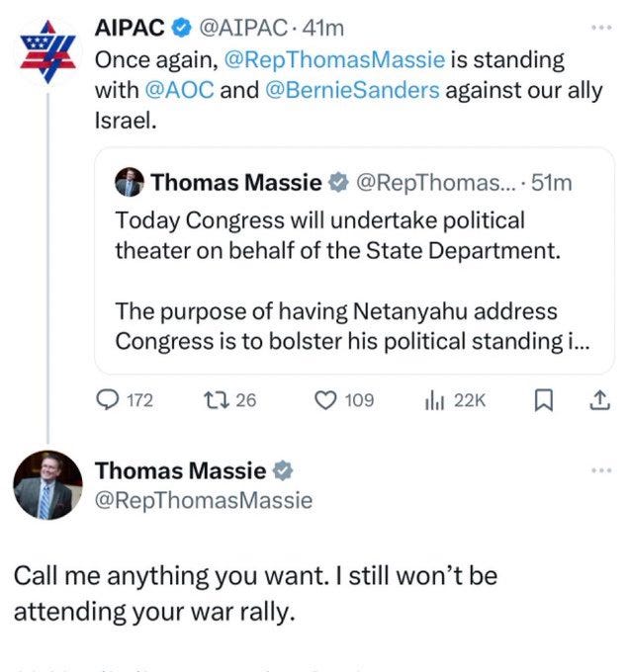The width and height of the screenshot is (628, 672).
Task: Open the AIPAC account name
Action: coord(130,28)
